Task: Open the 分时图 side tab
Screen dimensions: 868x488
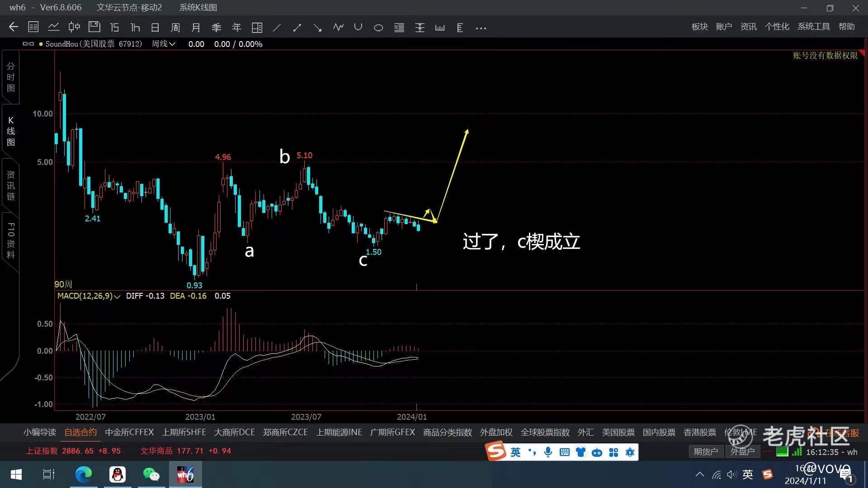Action: click(x=10, y=77)
